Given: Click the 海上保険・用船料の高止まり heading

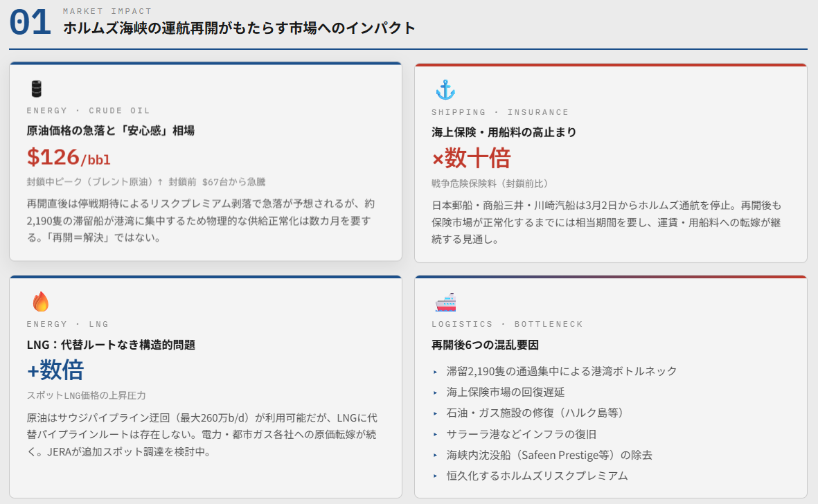Looking at the screenshot, I should click(504, 132).
